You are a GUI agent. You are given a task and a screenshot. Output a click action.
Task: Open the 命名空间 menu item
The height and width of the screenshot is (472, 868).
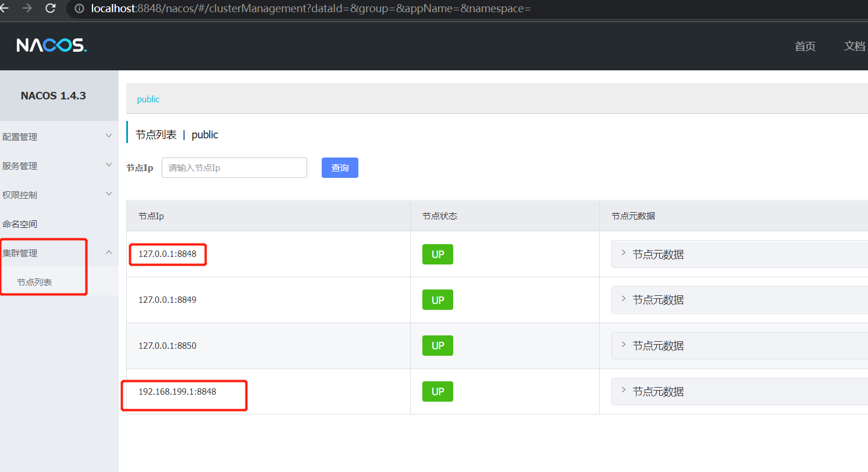click(x=59, y=224)
